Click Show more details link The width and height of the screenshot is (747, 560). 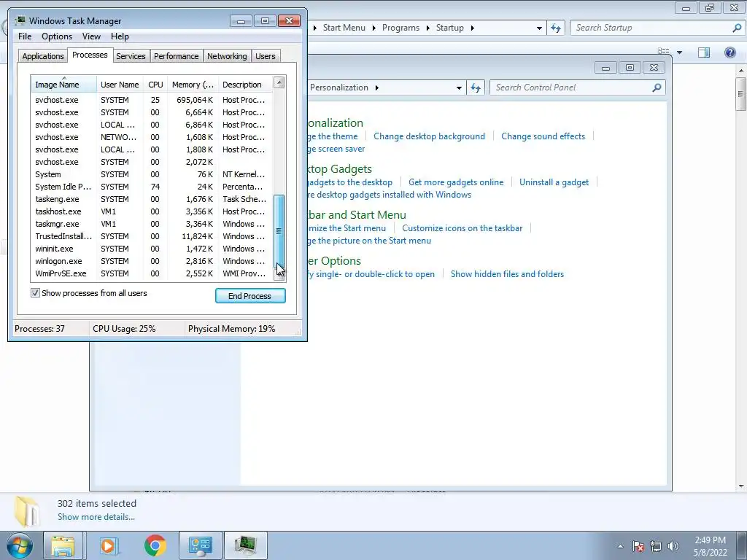tap(96, 517)
